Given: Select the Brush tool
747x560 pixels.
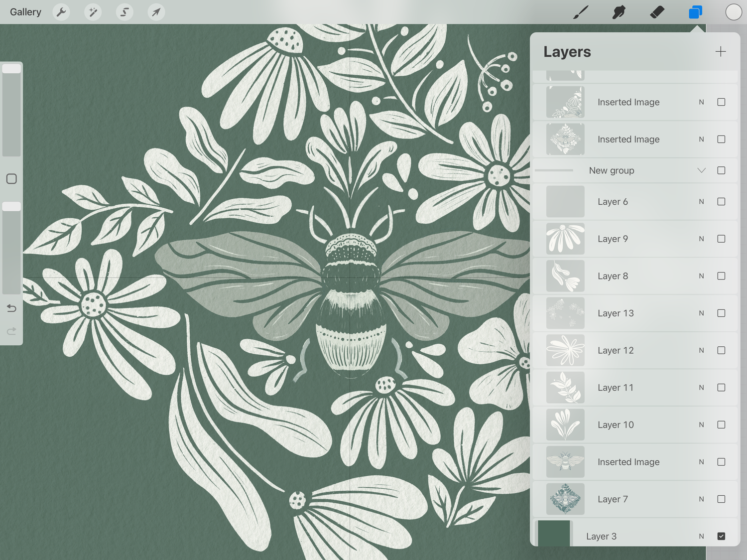Looking at the screenshot, I should pyautogui.click(x=581, y=12).
